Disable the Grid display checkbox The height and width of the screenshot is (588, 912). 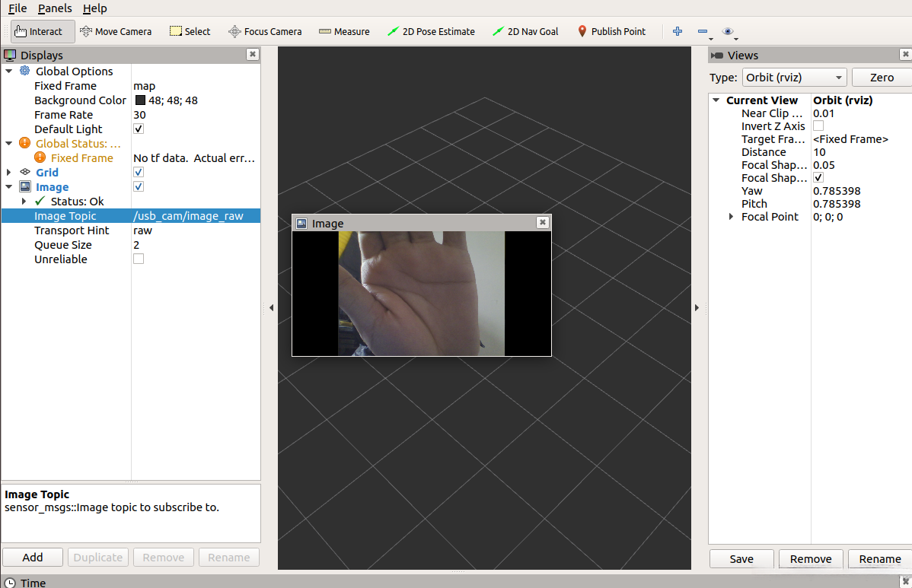click(x=139, y=172)
